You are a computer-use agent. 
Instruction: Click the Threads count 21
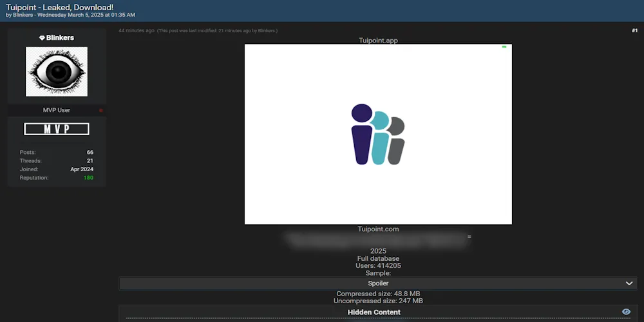[x=90, y=161]
